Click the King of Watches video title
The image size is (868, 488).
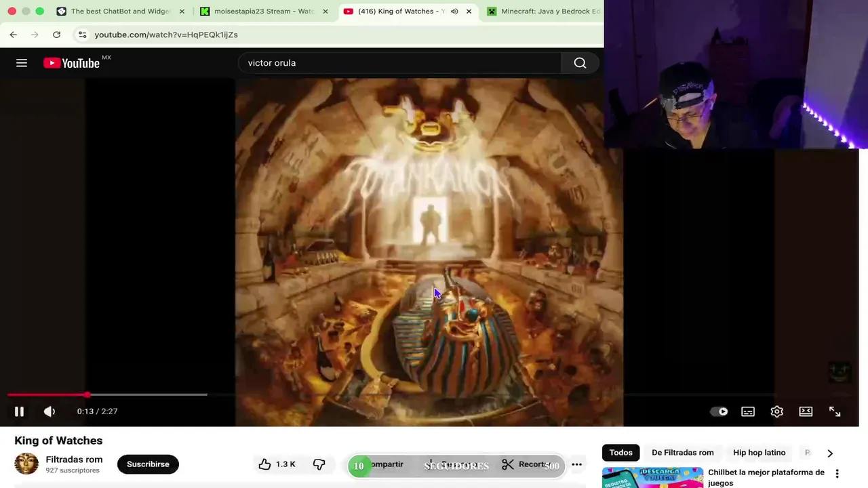click(58, 441)
